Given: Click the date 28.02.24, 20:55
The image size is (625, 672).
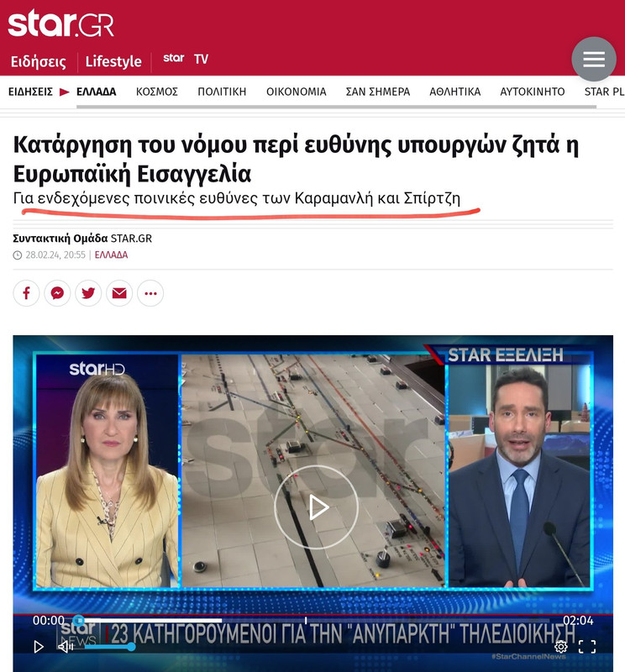Looking at the screenshot, I should [x=55, y=255].
